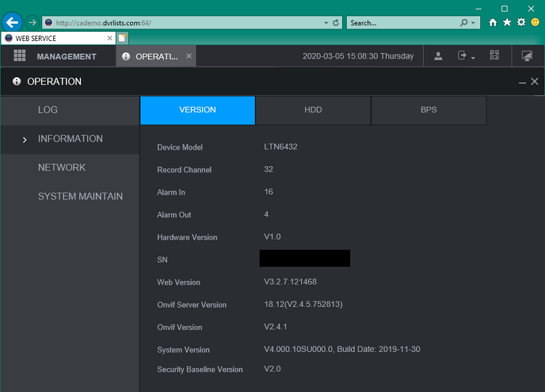Open browser settings gear icon

[x=521, y=22]
